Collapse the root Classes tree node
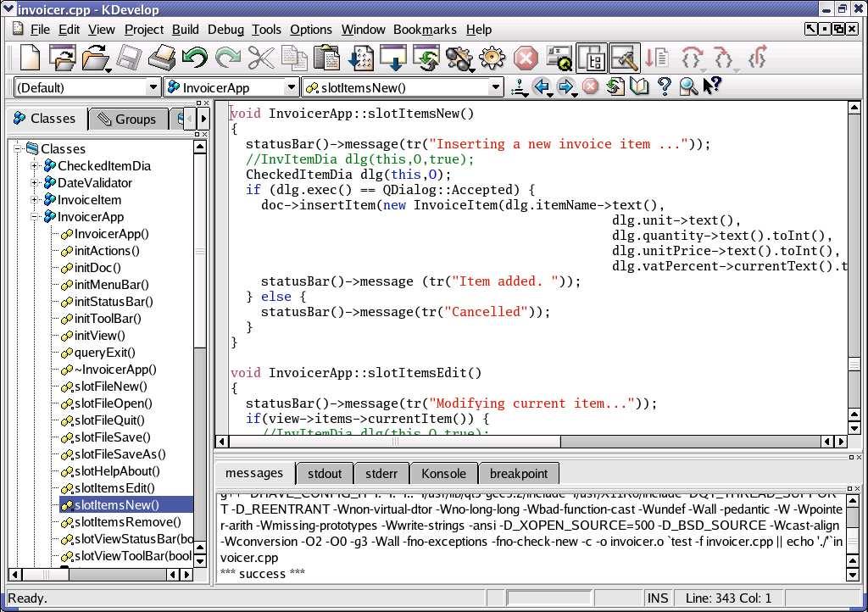Screen dimensions: 868x612 click(18, 148)
